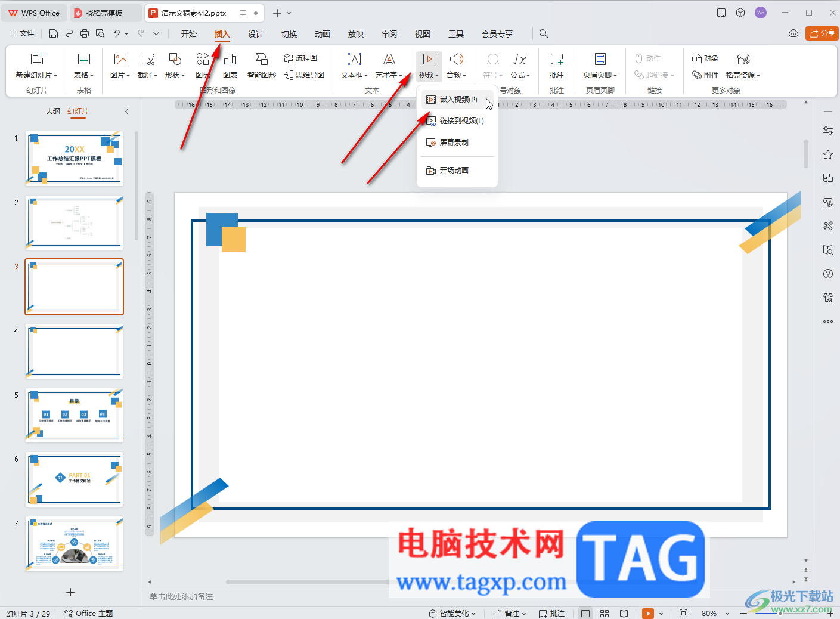Collapse the slide thumbnail panel chevron
This screenshot has height=619, width=840.
127,112
